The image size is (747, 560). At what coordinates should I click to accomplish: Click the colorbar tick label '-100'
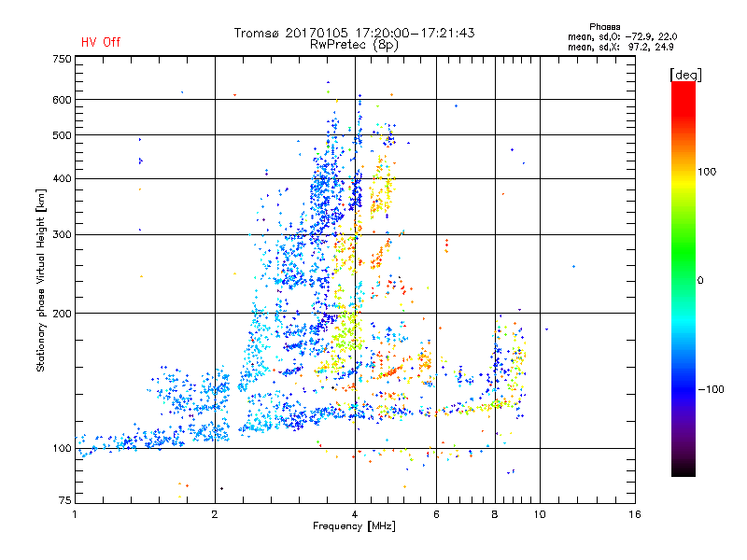711,389
